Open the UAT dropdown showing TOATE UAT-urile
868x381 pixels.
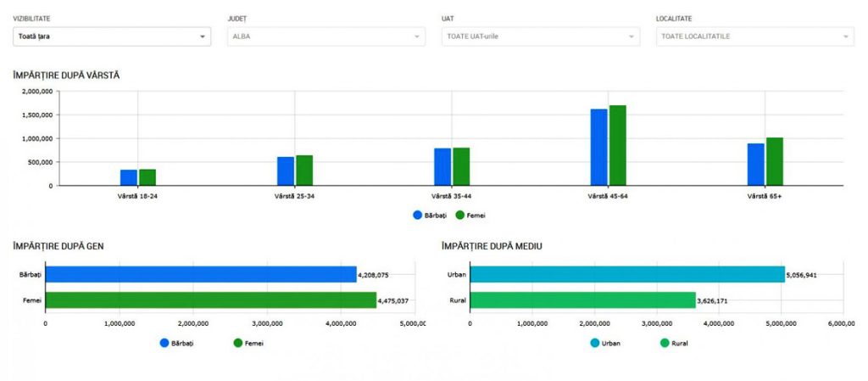pyautogui.click(x=540, y=36)
